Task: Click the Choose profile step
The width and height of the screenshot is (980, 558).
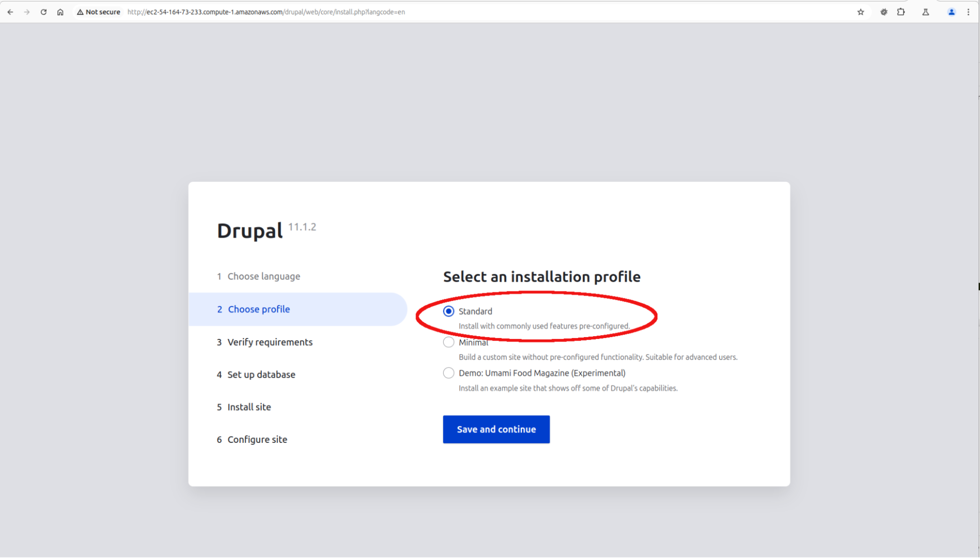Action: click(x=298, y=310)
